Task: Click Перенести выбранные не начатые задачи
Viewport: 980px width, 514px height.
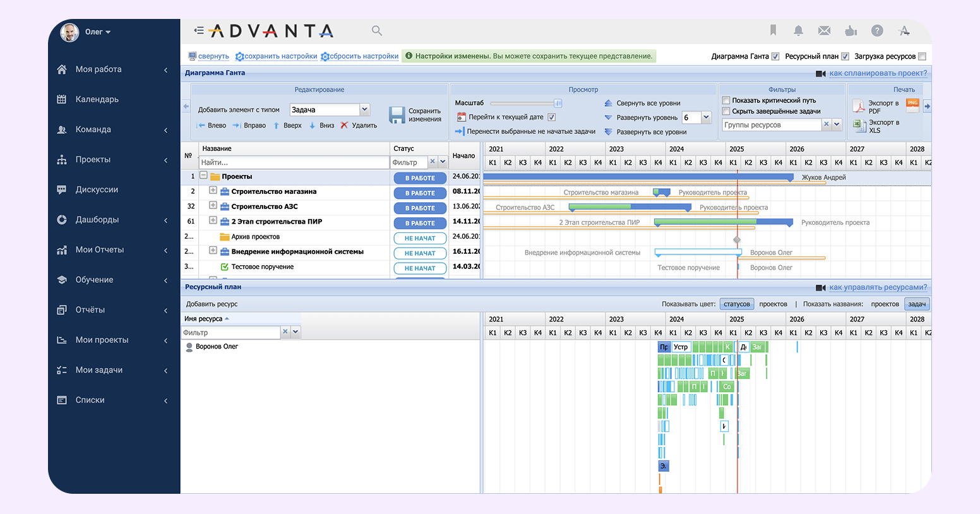Action: 525,131
